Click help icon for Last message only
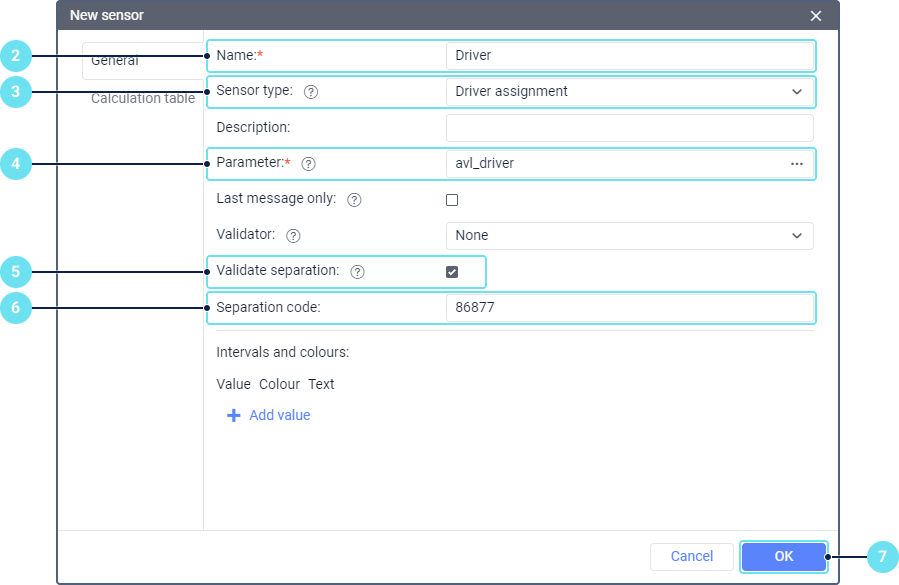 [x=354, y=199]
